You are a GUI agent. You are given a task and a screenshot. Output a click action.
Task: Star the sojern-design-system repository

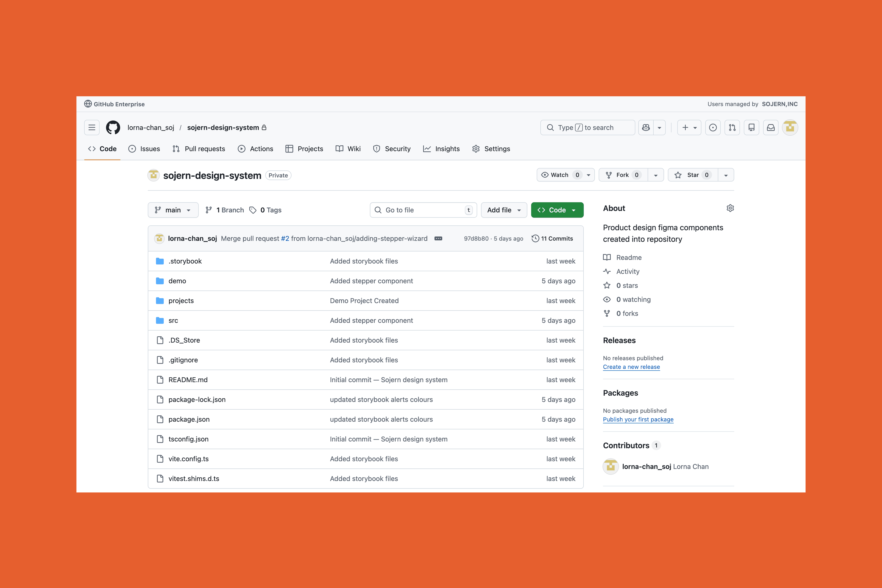pyautogui.click(x=692, y=175)
